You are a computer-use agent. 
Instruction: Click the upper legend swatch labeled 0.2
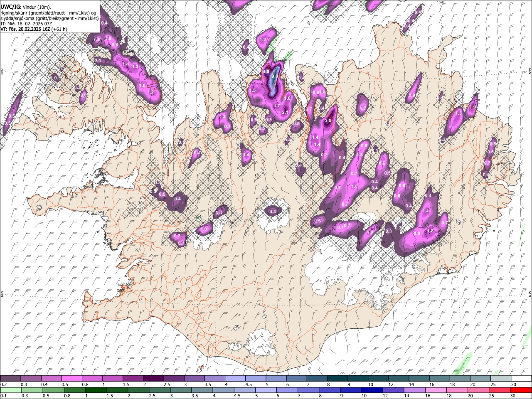click(11, 379)
